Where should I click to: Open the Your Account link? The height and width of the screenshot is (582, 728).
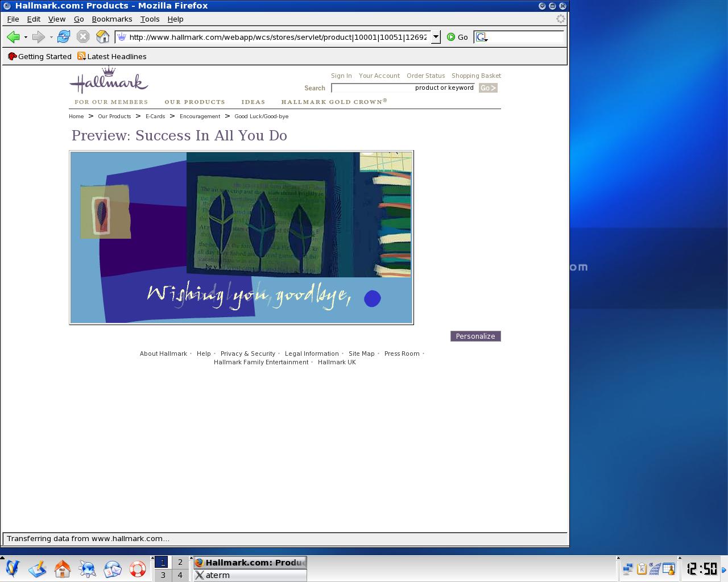379,76
